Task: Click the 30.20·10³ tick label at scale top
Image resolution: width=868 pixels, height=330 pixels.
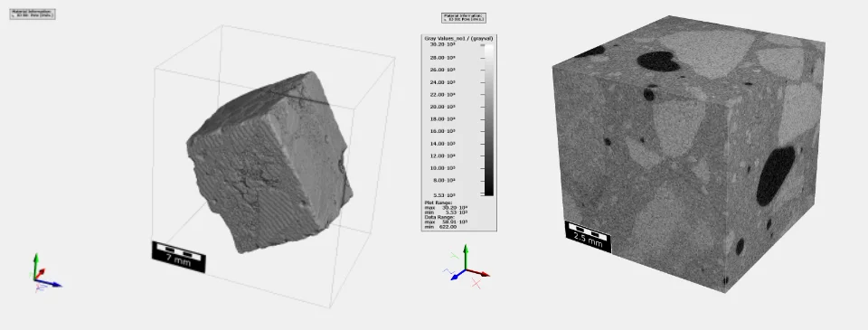Action: click(x=443, y=44)
